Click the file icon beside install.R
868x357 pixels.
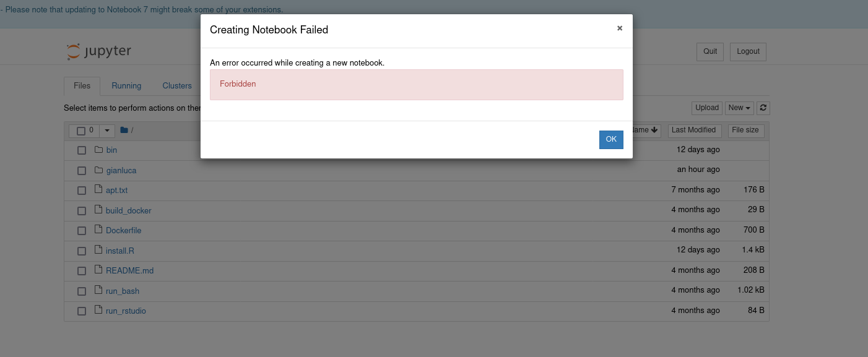coord(98,250)
